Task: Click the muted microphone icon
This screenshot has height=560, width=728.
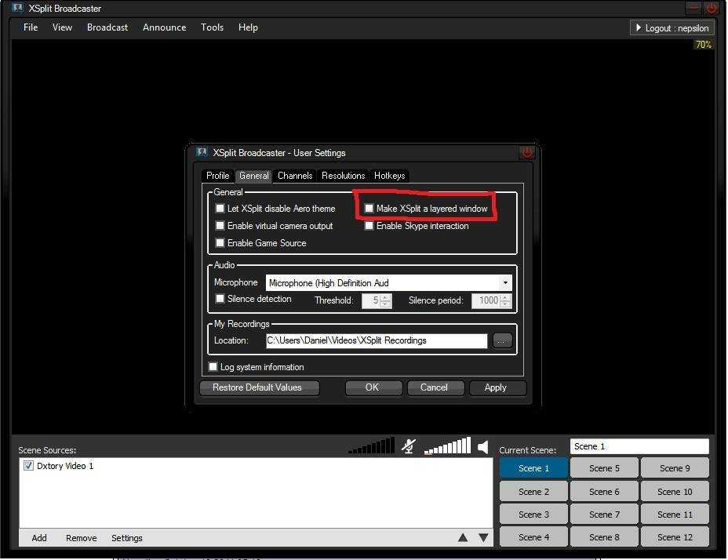Action: click(x=409, y=446)
